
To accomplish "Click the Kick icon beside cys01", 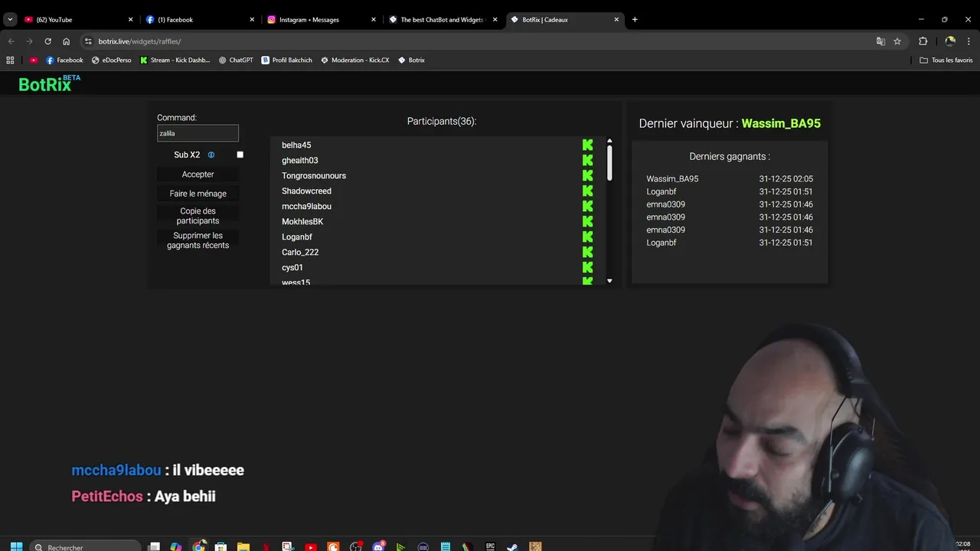I will coord(587,267).
